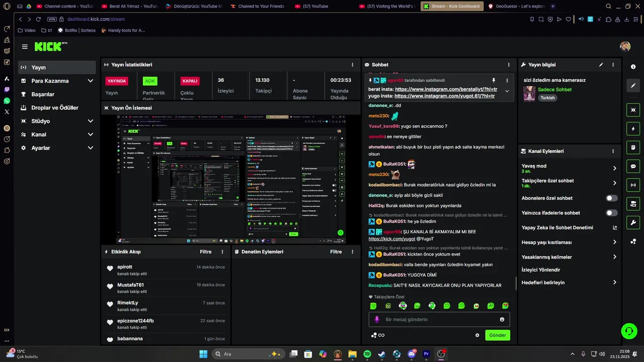Toggle the broadcast statistics widget icon
Screen dimensions: 644x362
(x=633, y=185)
